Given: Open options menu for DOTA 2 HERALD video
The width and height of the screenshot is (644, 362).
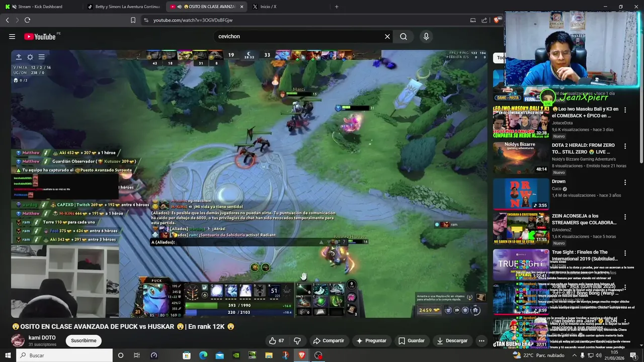Looking at the screenshot, I should tap(625, 146).
